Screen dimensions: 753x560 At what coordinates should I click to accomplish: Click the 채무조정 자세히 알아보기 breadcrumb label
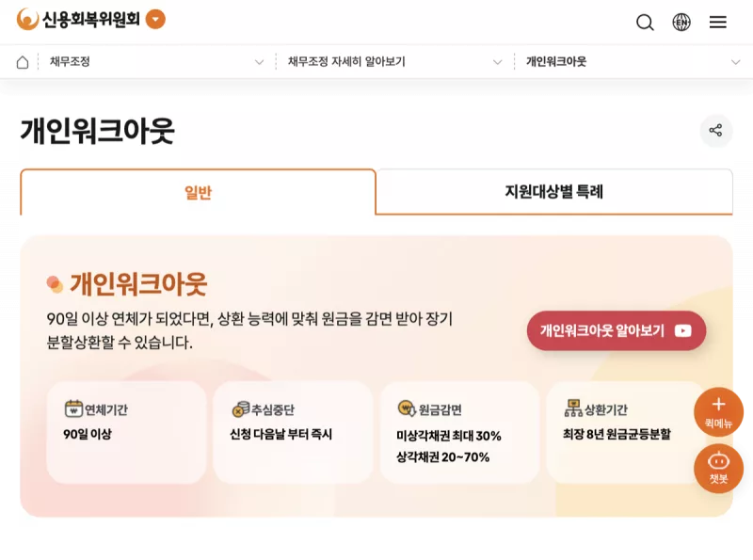tap(346, 61)
